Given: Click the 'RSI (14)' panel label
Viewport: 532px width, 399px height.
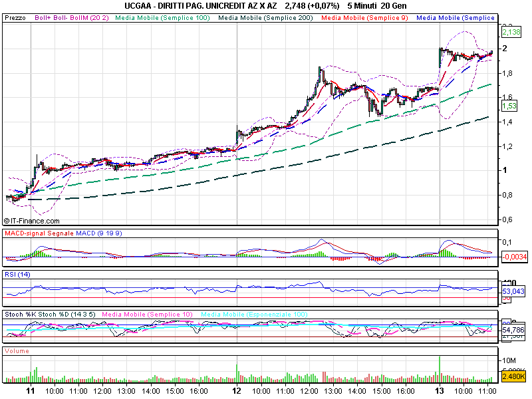Looking at the screenshot, I should 17,275.
